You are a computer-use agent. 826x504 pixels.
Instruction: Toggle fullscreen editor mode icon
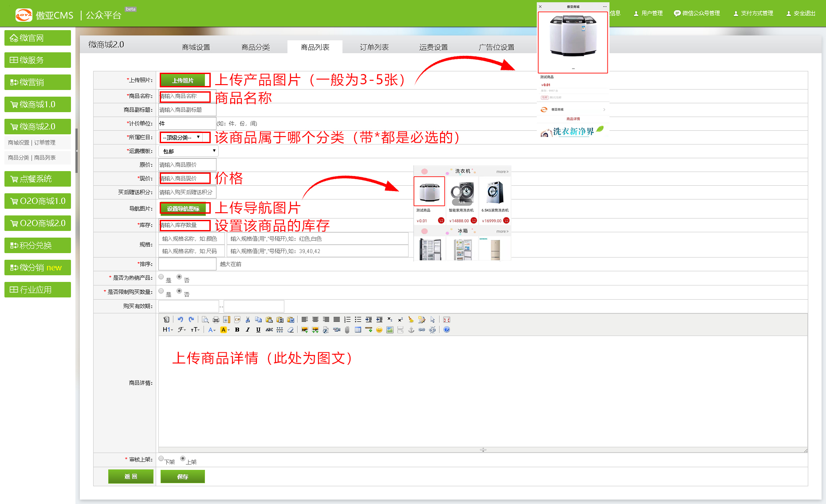pyautogui.click(x=447, y=320)
